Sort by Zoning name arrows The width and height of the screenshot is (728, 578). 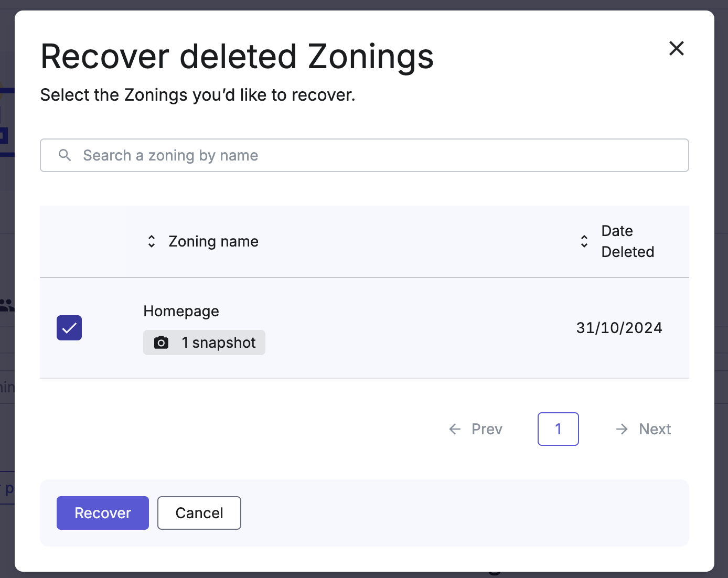tap(152, 241)
